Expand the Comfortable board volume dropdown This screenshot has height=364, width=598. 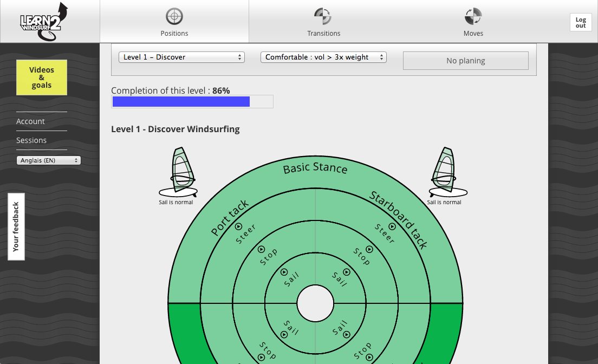[323, 57]
